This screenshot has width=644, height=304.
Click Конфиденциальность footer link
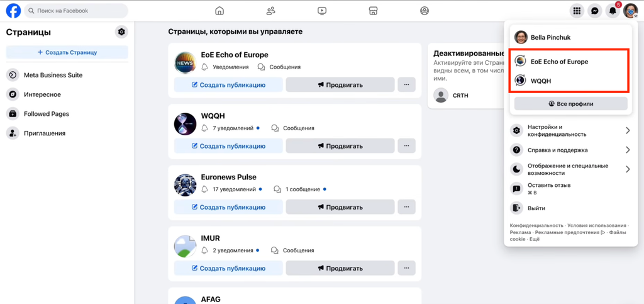pyautogui.click(x=536, y=225)
